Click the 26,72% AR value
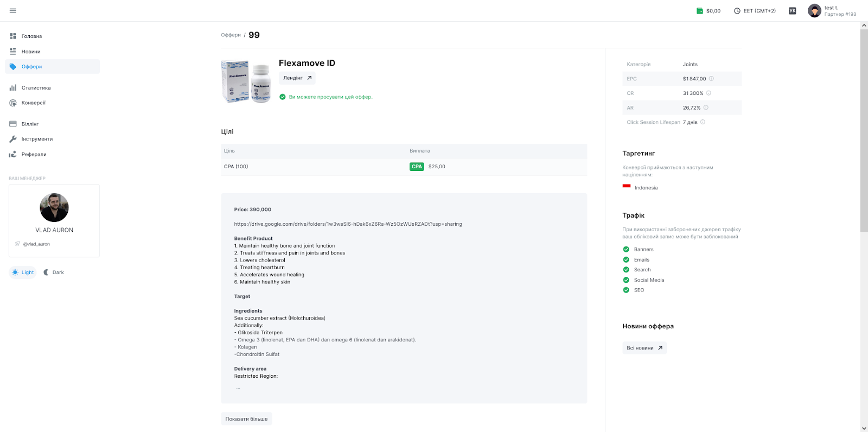The image size is (868, 432). pyautogui.click(x=692, y=107)
